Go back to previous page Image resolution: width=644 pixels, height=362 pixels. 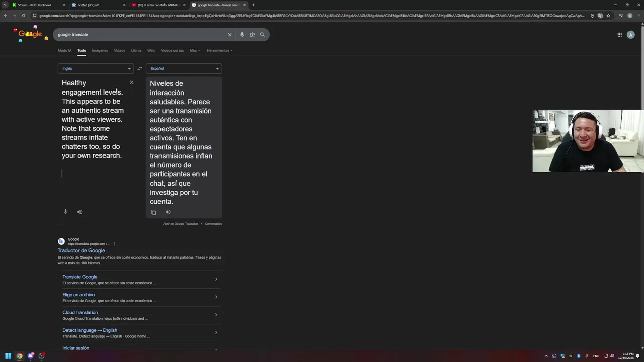tap(5, 16)
